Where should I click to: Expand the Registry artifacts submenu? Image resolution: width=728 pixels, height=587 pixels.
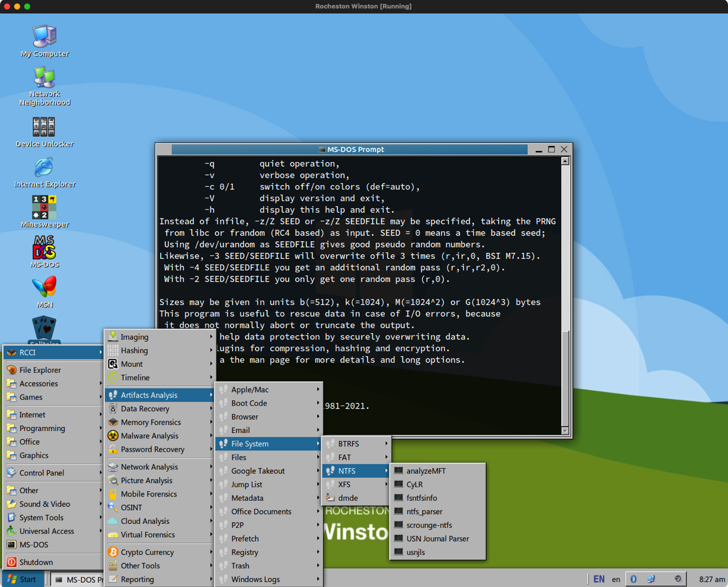(244, 552)
